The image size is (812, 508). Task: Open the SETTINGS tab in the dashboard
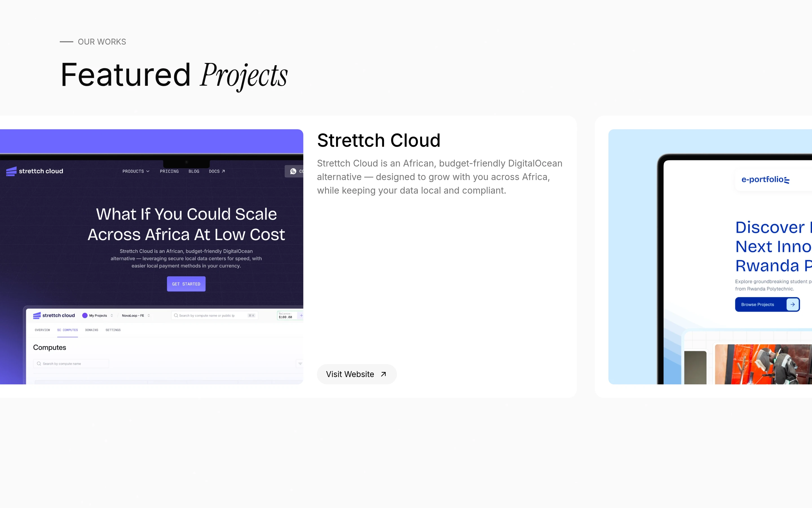[x=113, y=330]
